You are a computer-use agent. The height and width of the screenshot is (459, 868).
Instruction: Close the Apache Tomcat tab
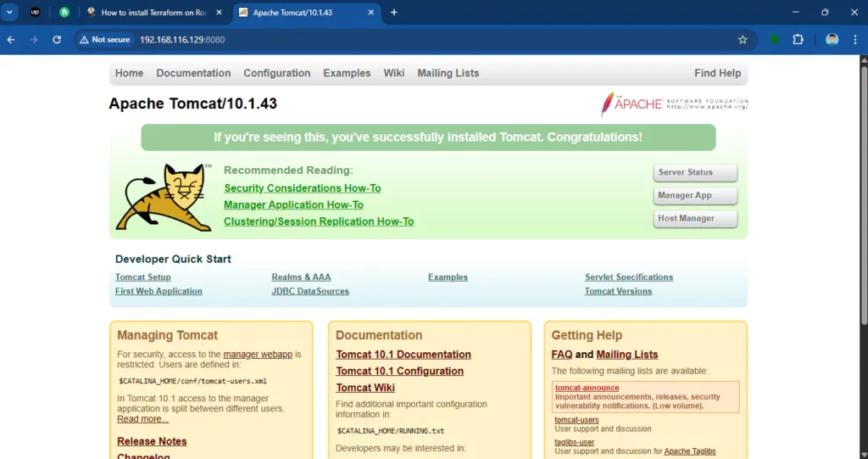pyautogui.click(x=370, y=12)
